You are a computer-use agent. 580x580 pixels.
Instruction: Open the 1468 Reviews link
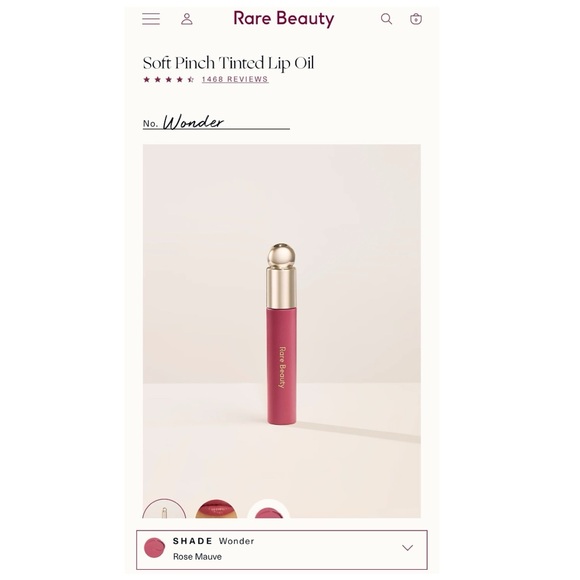tap(235, 79)
